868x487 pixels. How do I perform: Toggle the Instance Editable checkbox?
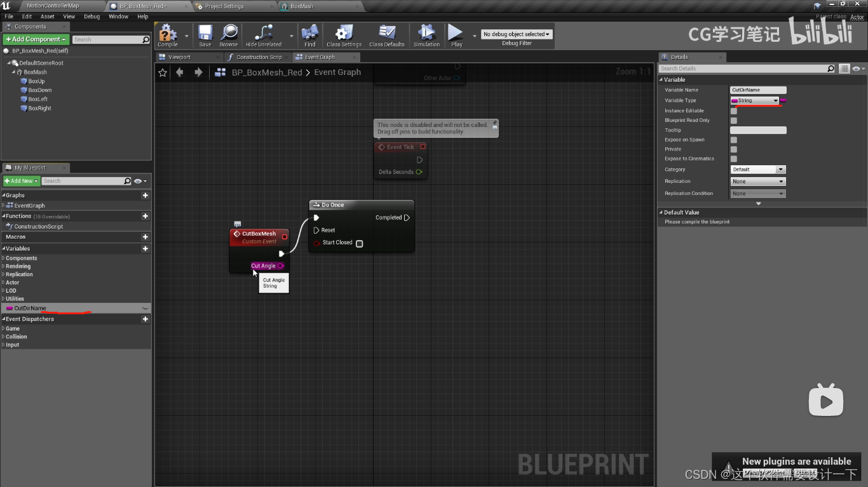coord(734,111)
